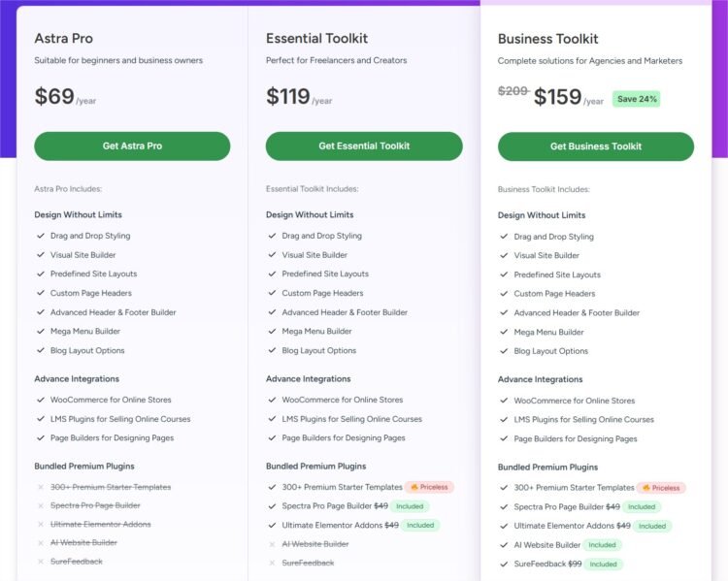
Task: Click the Business Toolkit plan heading
Action: (547, 39)
